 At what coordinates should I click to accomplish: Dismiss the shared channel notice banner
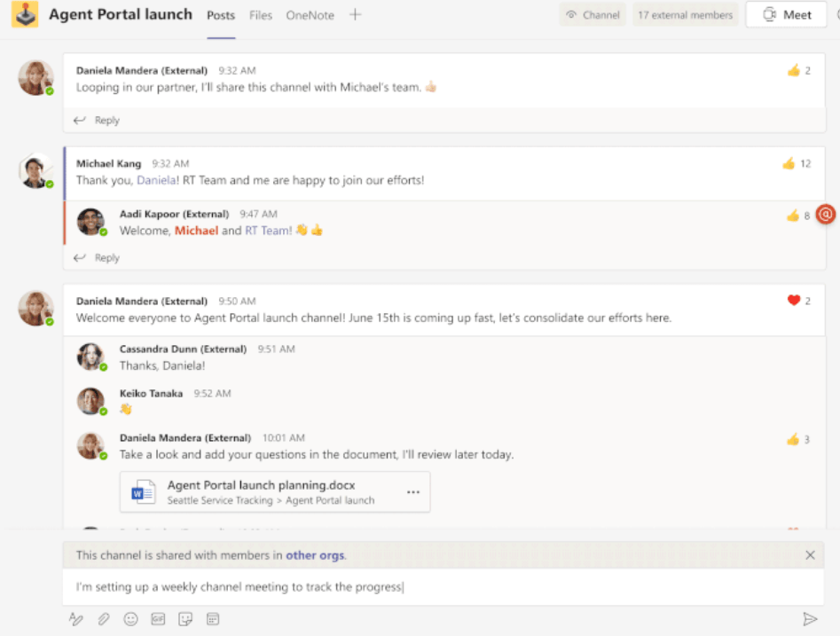pos(810,555)
